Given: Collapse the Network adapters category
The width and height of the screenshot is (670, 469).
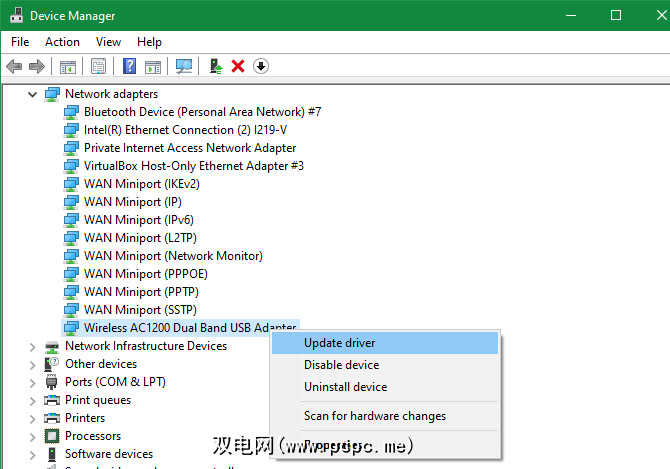Looking at the screenshot, I should point(32,94).
